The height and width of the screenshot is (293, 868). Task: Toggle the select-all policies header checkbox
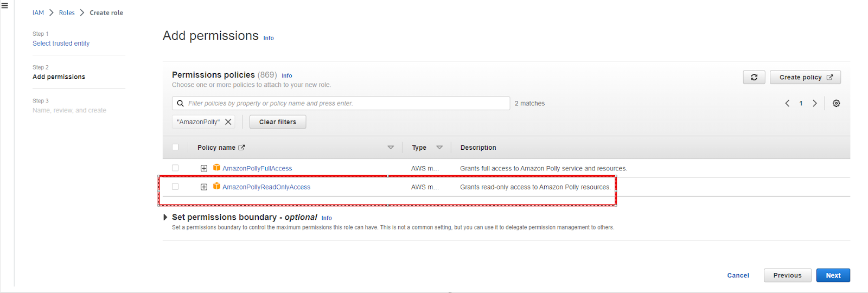[175, 147]
